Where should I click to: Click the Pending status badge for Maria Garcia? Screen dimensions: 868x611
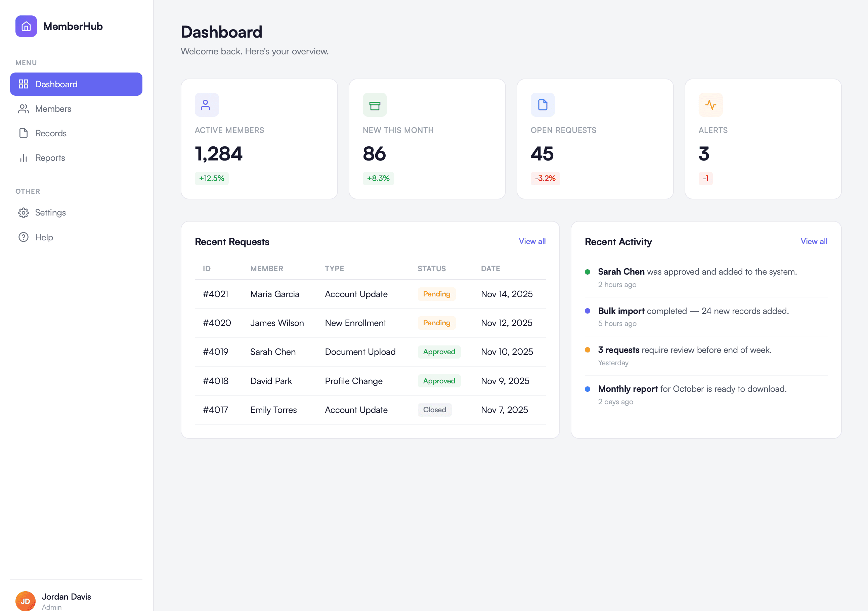tap(436, 294)
